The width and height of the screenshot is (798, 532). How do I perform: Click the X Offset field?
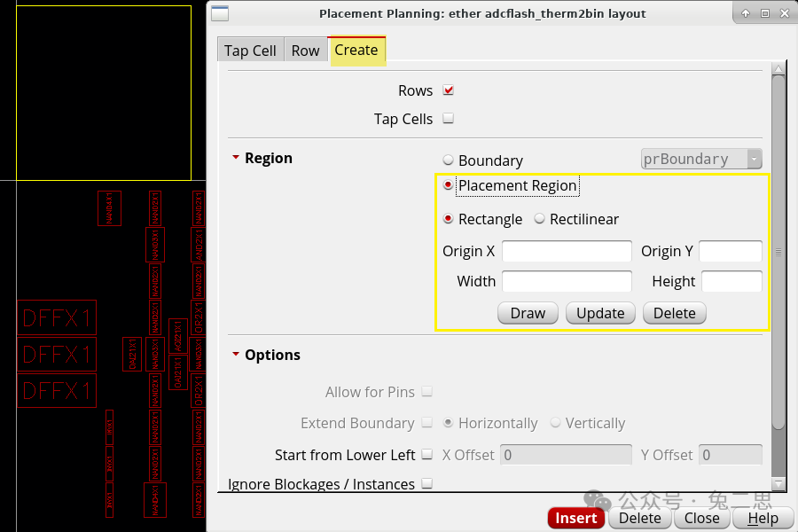coord(566,455)
